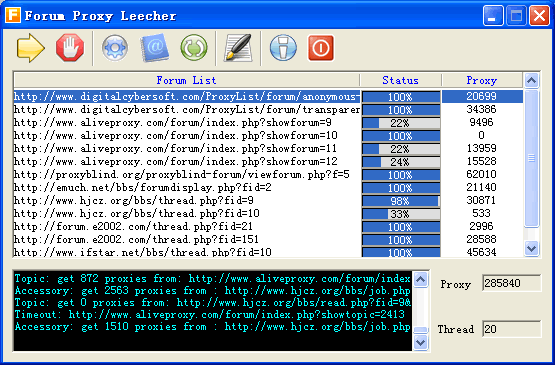555x365 pixels.
Task: Click the blue info icon
Action: point(283,48)
